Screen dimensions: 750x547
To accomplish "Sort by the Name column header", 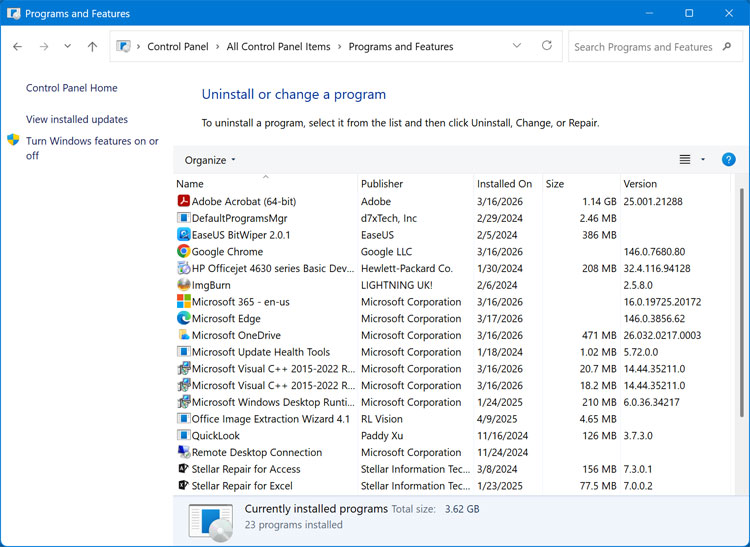I will [265, 184].
